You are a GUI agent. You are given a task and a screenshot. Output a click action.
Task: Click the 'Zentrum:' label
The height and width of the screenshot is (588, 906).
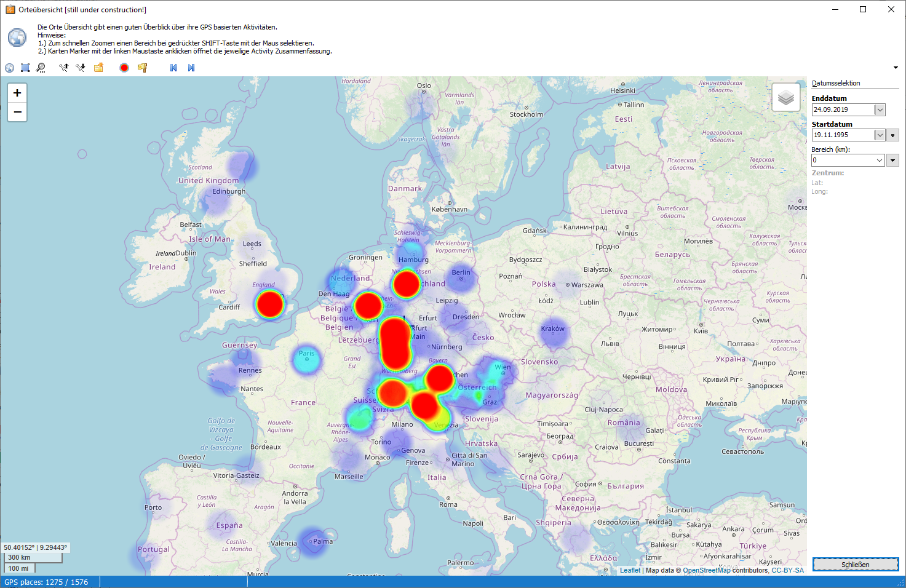pos(828,173)
